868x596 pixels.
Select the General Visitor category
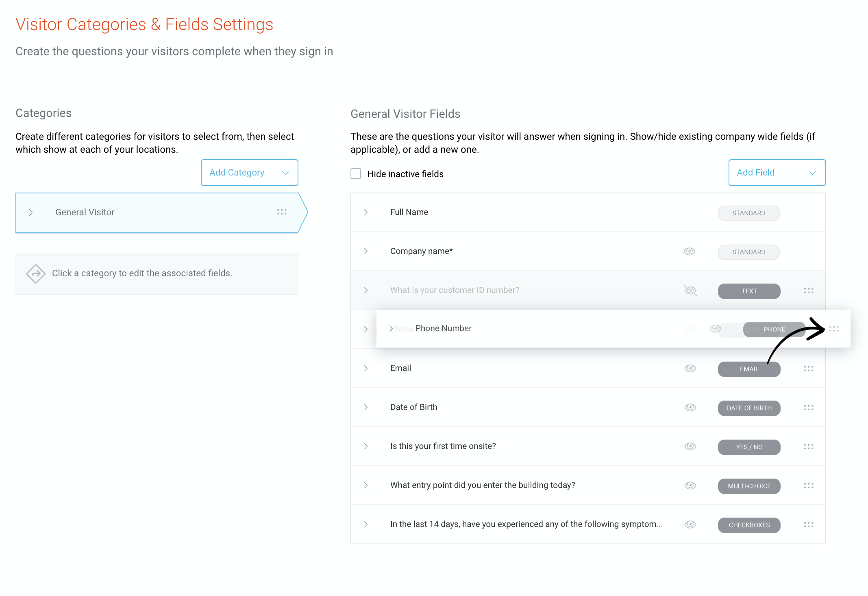[x=85, y=212]
